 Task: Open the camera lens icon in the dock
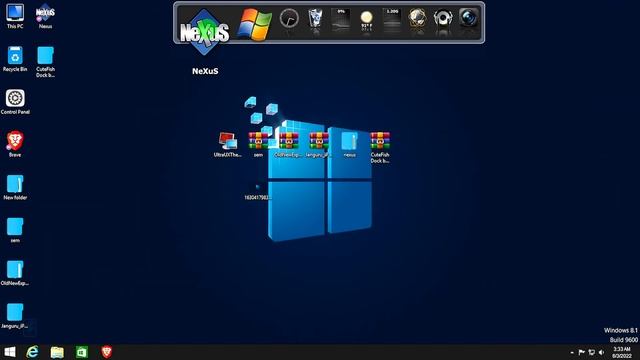[x=469, y=18]
